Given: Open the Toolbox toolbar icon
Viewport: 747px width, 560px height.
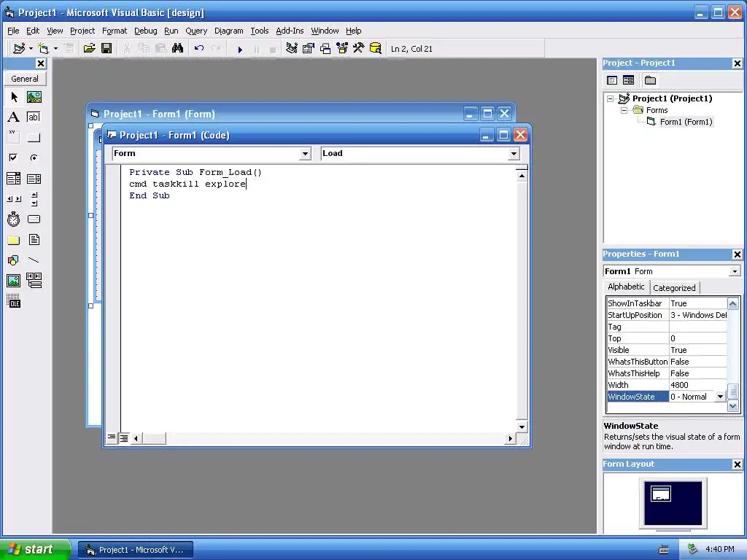Looking at the screenshot, I should (358, 49).
